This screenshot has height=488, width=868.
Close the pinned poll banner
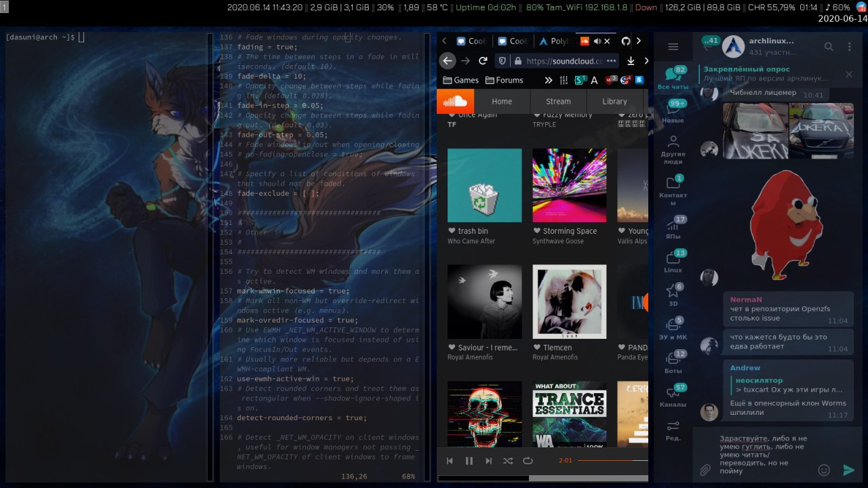(849, 75)
